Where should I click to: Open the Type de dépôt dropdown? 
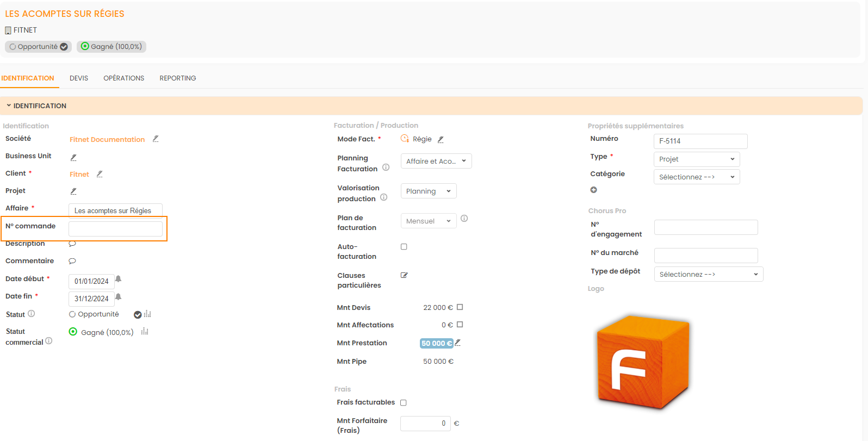[708, 275]
